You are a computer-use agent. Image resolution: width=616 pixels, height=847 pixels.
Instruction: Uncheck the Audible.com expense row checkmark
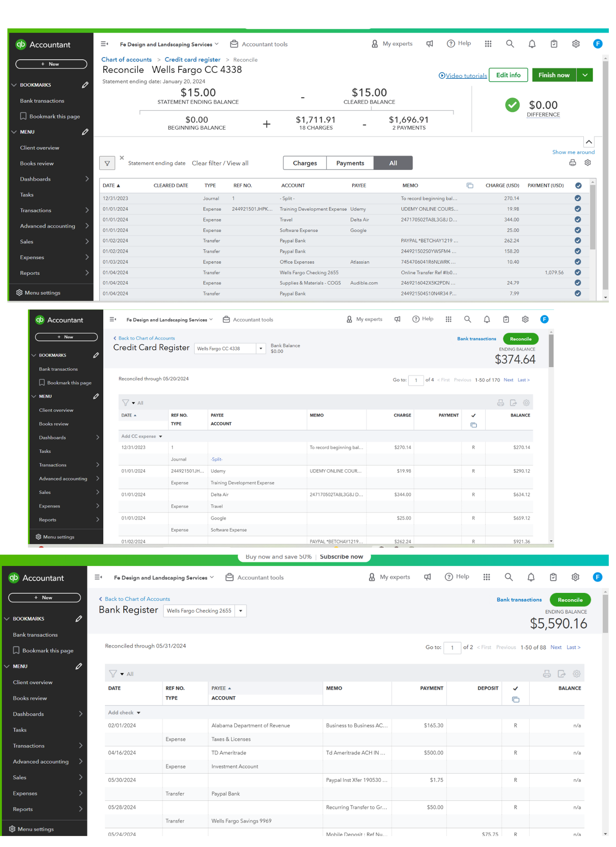click(x=578, y=283)
